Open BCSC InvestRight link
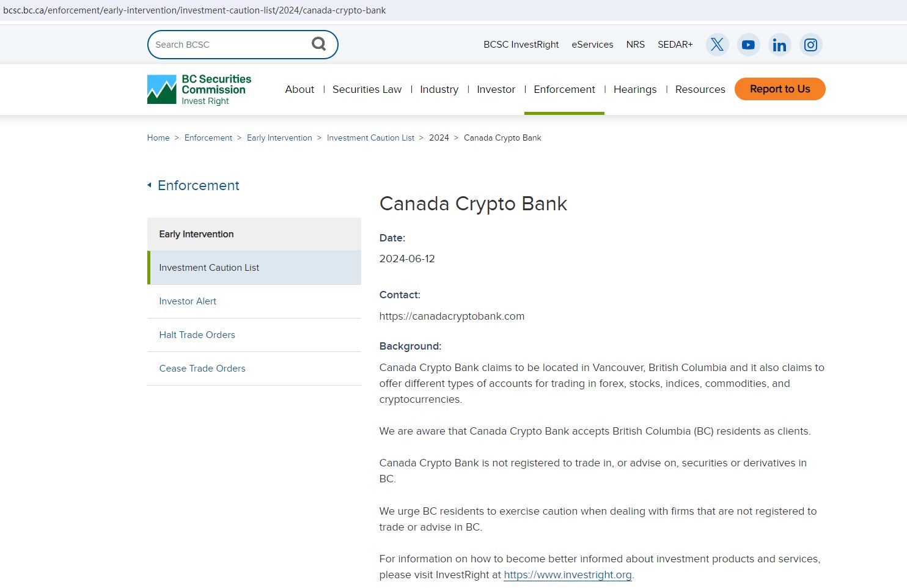This screenshot has height=588, width=907. [x=521, y=45]
